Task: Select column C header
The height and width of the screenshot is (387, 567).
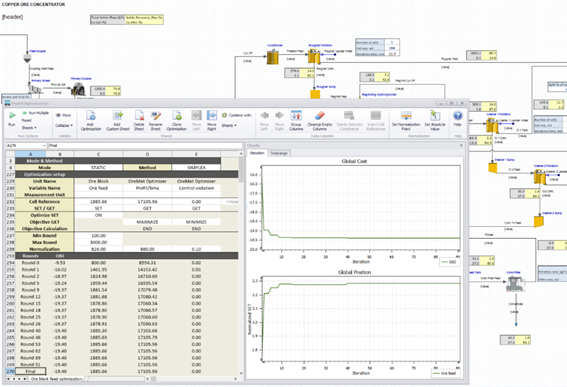Action: [98, 154]
